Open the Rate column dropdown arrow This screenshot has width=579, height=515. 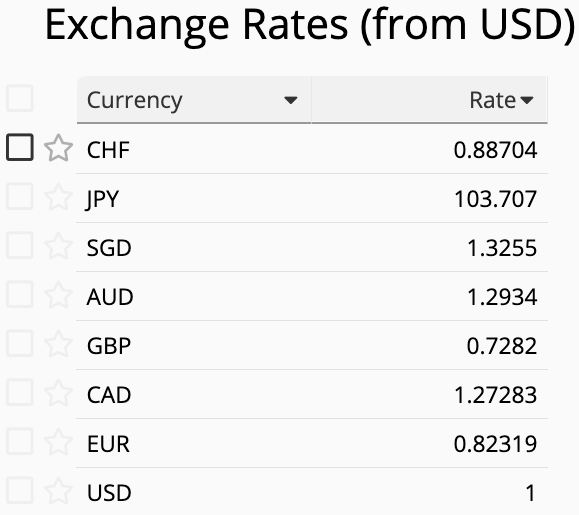[527, 100]
